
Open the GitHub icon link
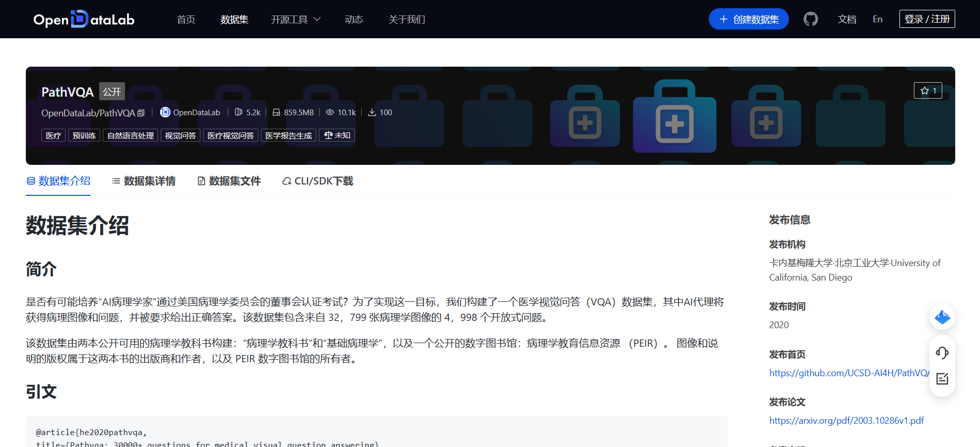pos(811,19)
